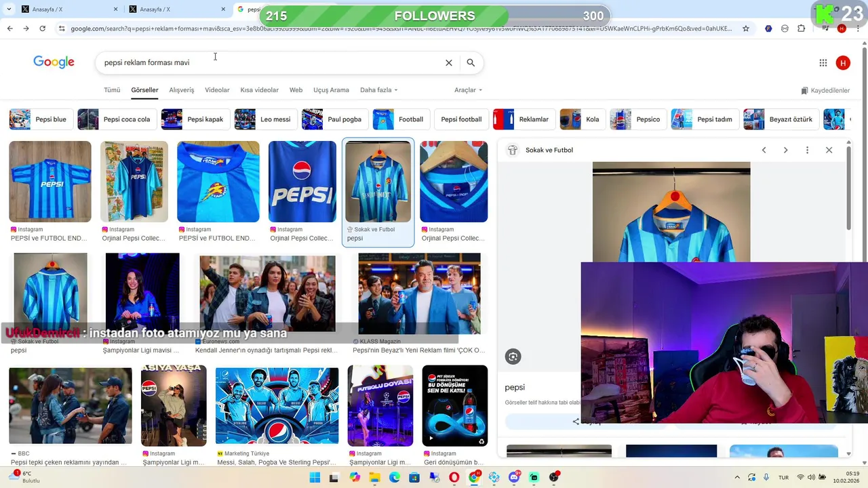Viewport: 868px width, 488px height.
Task: Reload the current page
Action: click(x=42, y=28)
